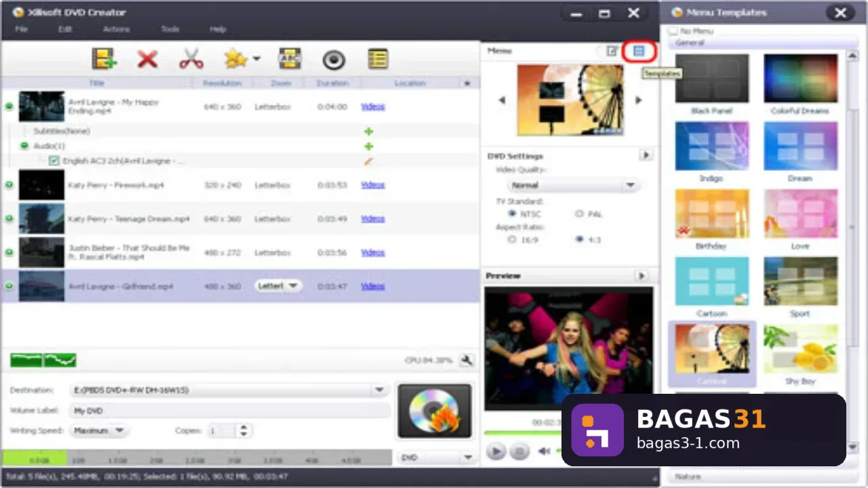Show next menu template with right arrow
Screen dimensions: 868x488
coord(638,100)
